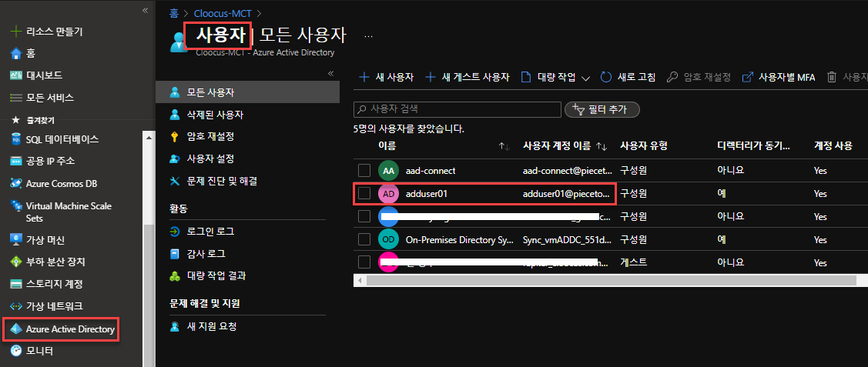Check the box for On-Premises Directory Sync user
The width and height of the screenshot is (868, 367).
(x=364, y=239)
